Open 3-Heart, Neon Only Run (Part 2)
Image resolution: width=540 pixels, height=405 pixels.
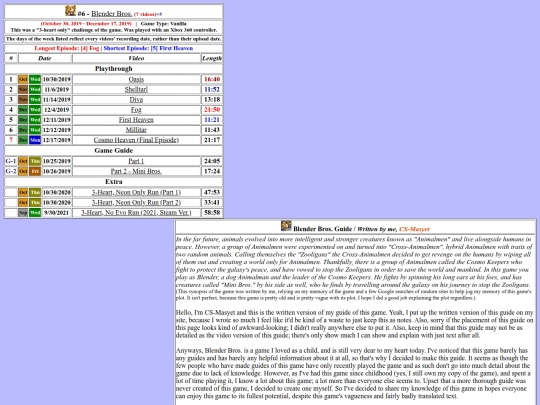pos(136,202)
